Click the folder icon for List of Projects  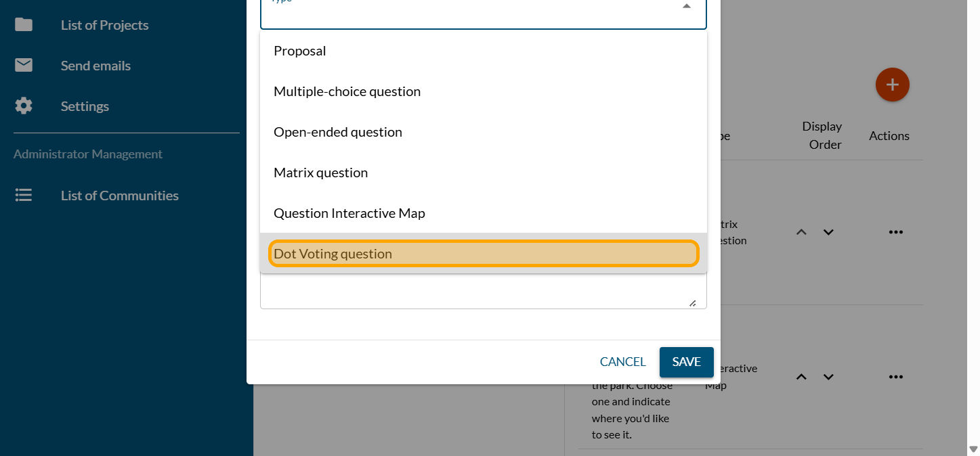(x=24, y=25)
